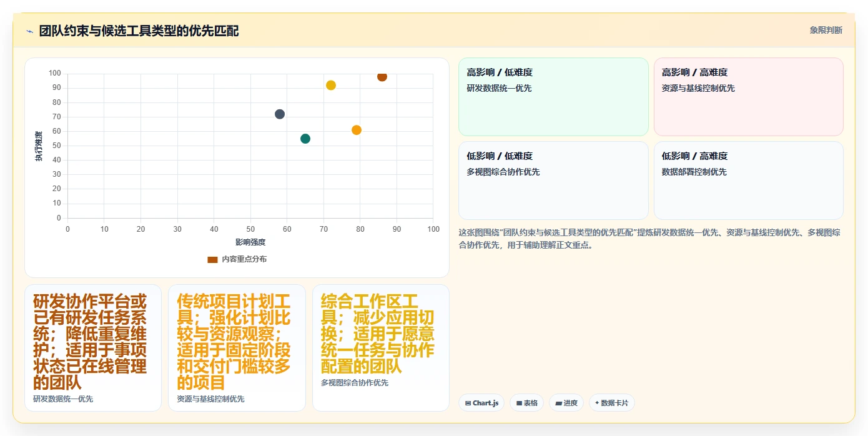The width and height of the screenshot is (868, 436).
Task: Open the 低影响 / 低难度 quadrant card
Action: [553, 181]
